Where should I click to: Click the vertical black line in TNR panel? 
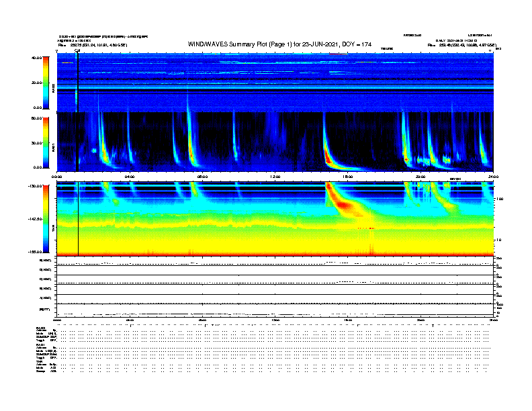point(79,222)
